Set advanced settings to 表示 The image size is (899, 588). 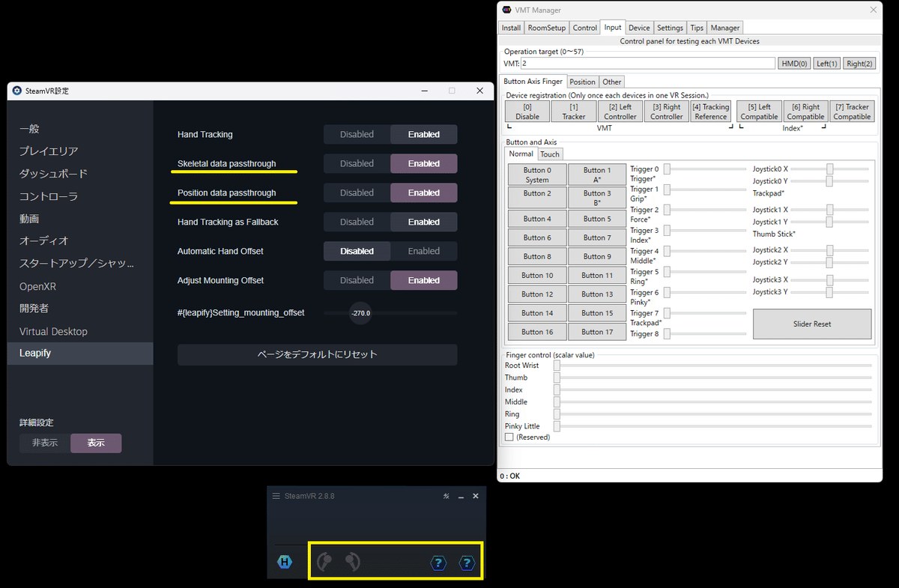coord(96,443)
